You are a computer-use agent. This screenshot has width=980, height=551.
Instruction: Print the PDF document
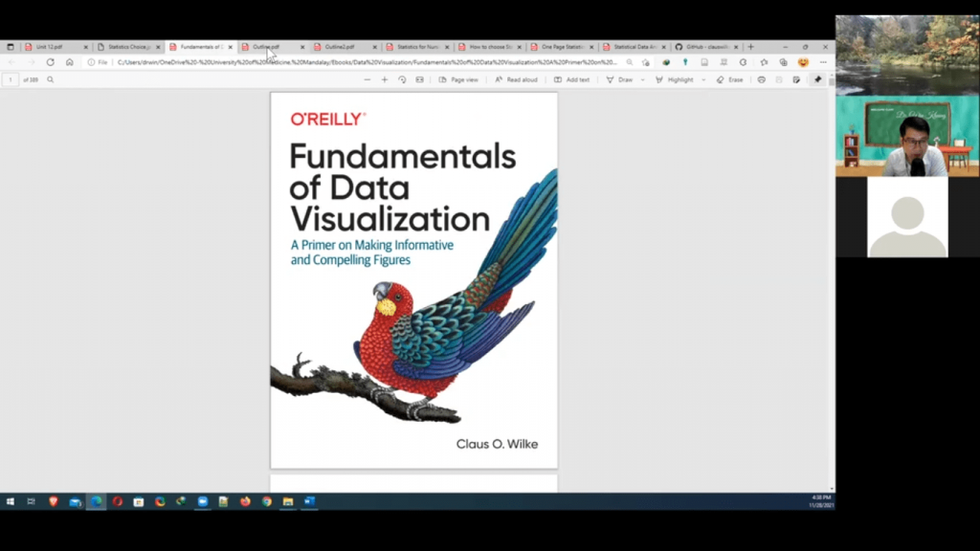(761, 80)
